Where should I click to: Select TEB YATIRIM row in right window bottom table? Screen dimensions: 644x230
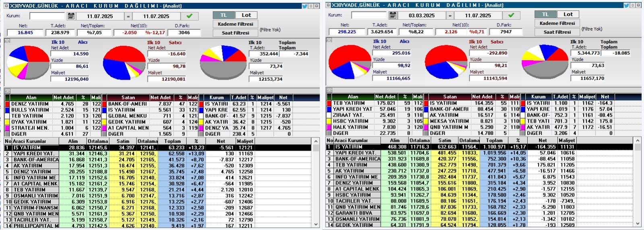[x=480, y=165]
